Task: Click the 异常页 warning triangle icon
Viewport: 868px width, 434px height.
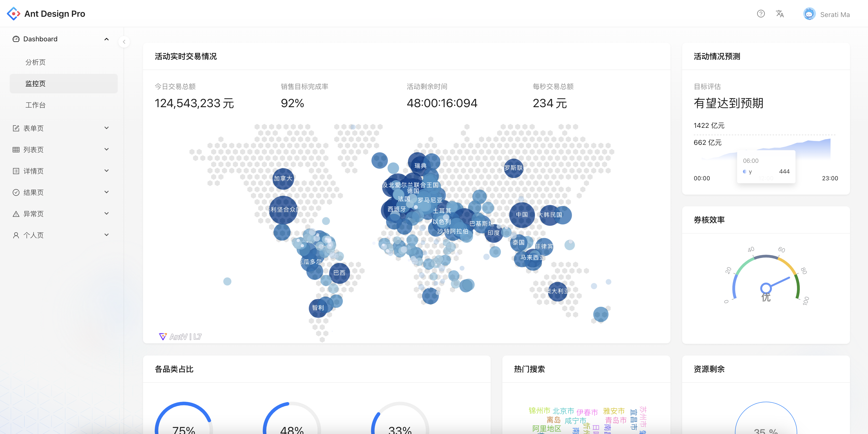Action: (x=16, y=214)
